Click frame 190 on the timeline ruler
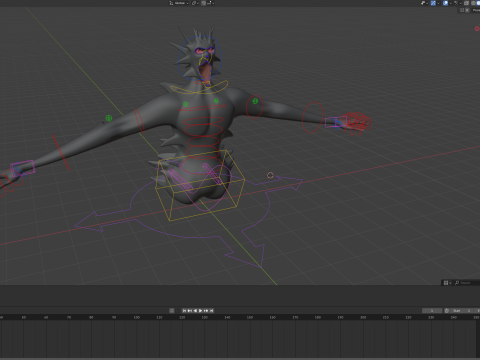 [x=340, y=317]
